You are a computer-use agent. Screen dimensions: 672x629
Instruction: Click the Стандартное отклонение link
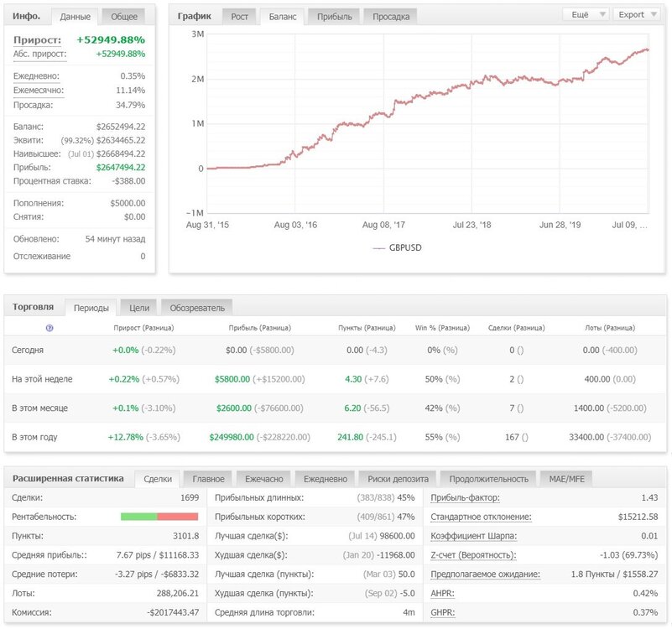coord(481,517)
